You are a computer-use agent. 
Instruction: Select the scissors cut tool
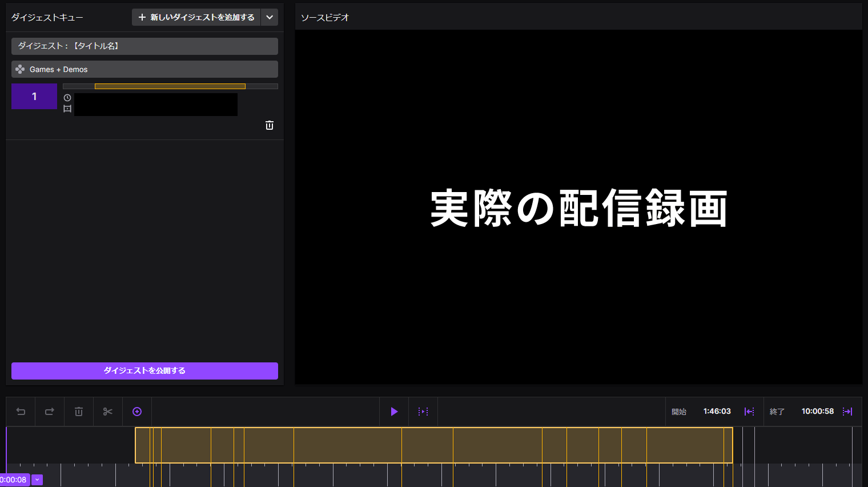pos(108,412)
